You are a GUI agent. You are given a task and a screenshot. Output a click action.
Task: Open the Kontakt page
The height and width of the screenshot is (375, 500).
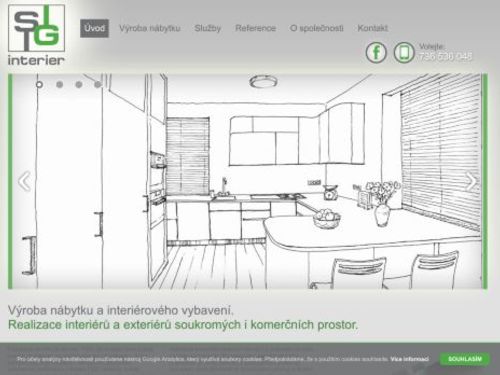point(373,28)
